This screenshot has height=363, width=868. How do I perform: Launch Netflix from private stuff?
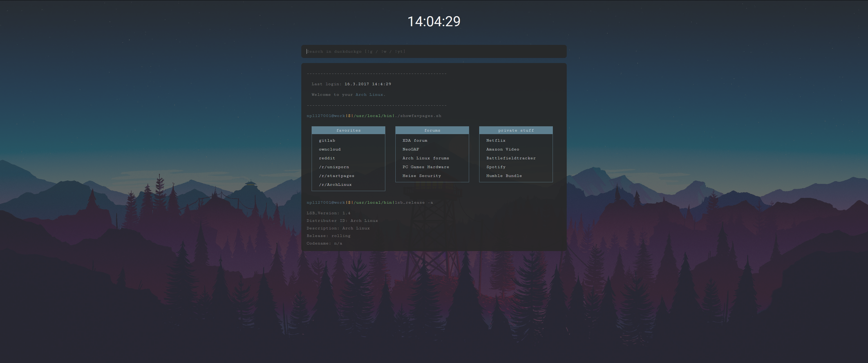[x=496, y=140]
